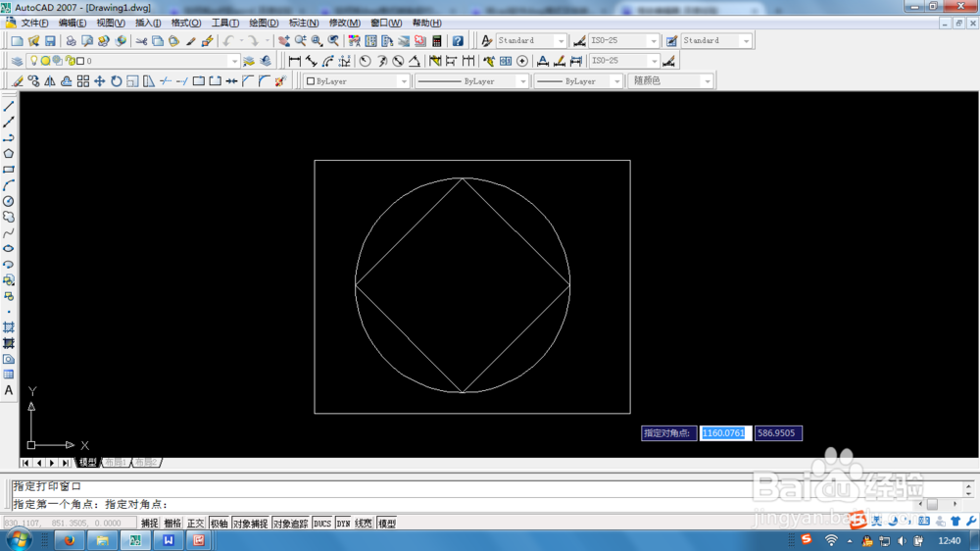Click the Match Properties brush icon
The image size is (980, 551).
[191, 40]
